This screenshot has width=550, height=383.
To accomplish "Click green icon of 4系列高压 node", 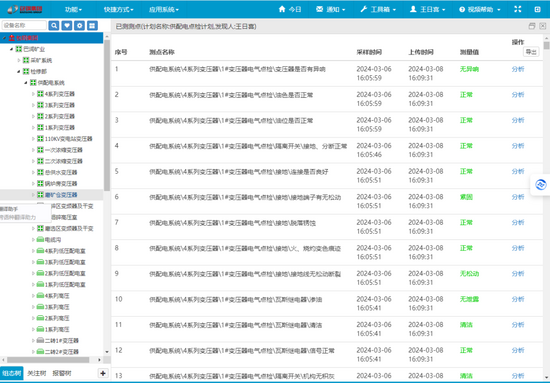I will click(x=40, y=296).
